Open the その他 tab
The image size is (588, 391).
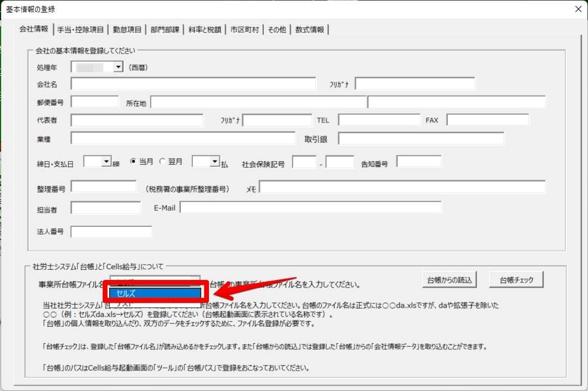pyautogui.click(x=277, y=29)
